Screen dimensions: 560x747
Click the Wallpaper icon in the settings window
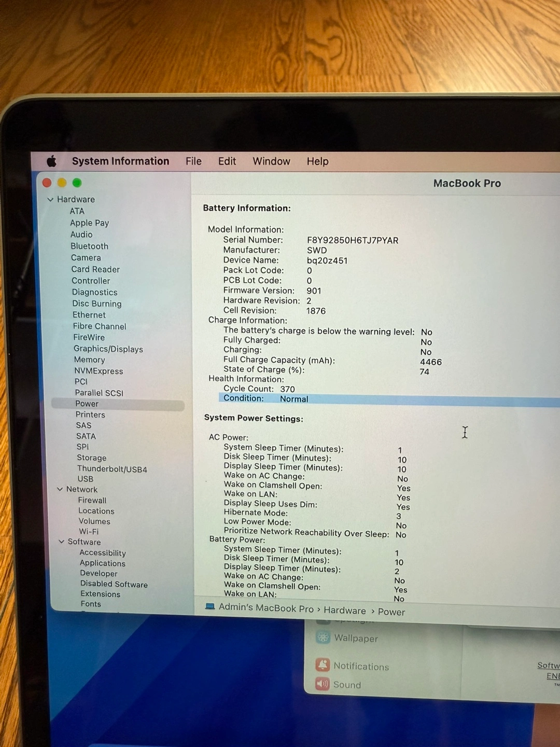click(x=323, y=637)
